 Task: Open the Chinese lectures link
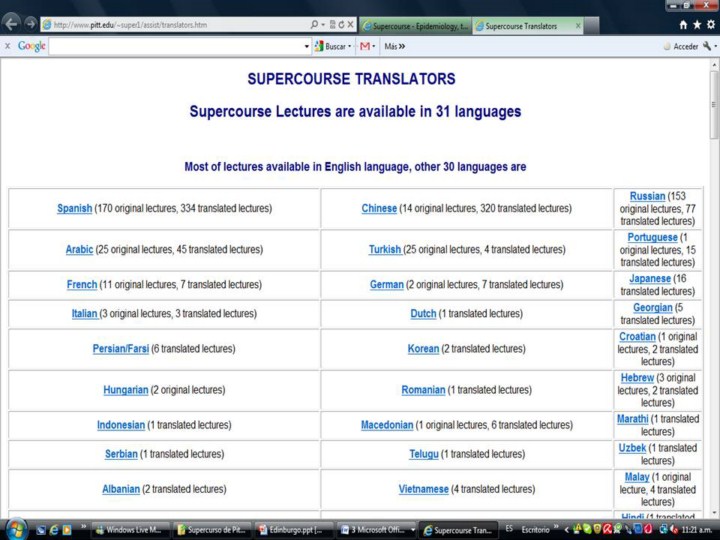[x=379, y=209]
